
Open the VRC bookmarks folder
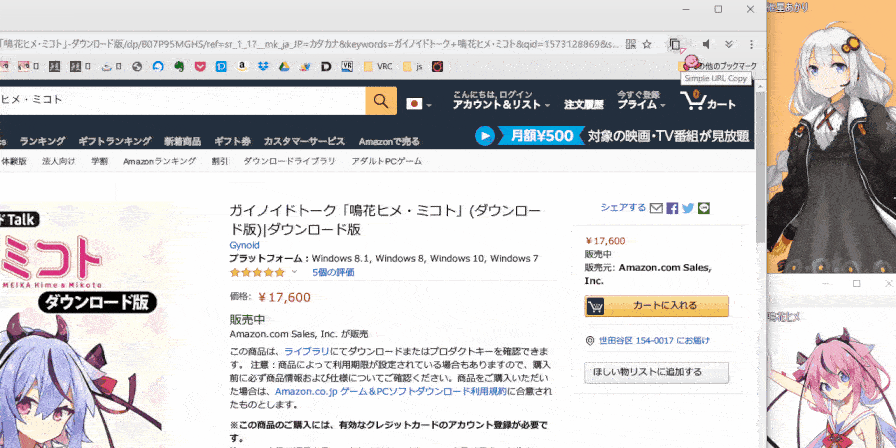(378, 67)
